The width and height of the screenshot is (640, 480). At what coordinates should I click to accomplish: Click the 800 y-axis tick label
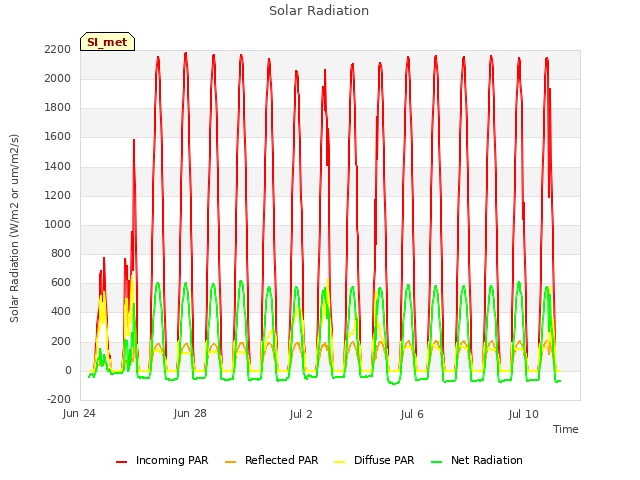61,253
